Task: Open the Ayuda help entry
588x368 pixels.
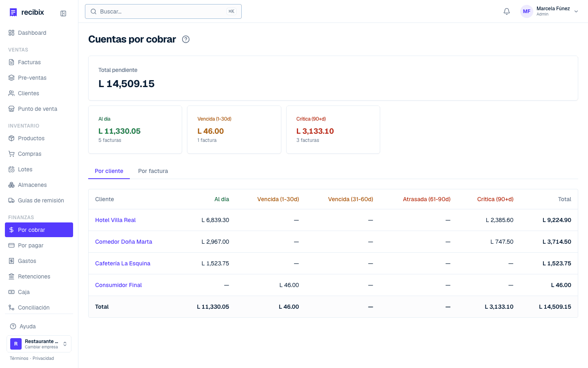Action: [x=39, y=326]
